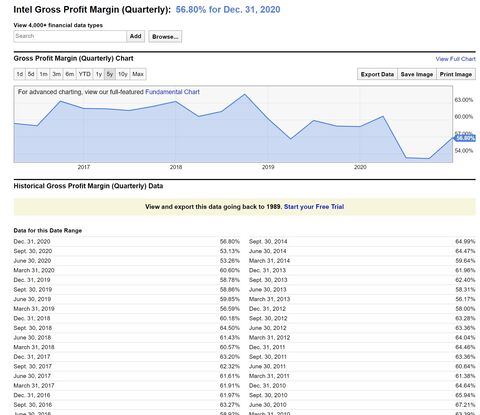Screen dimensions: 480x415
Task: Click the March 31, 2014 date cell
Action: click(269, 261)
